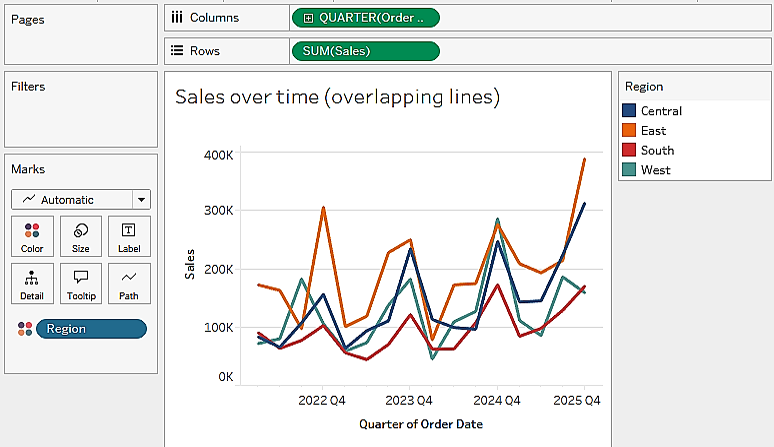Open the Detail marks card

coord(32,283)
